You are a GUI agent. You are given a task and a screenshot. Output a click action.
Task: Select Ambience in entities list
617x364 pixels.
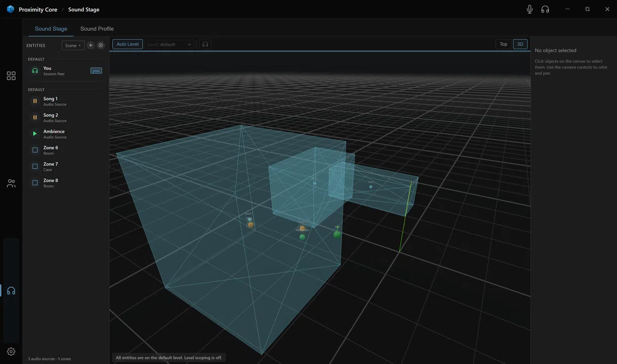66,134
